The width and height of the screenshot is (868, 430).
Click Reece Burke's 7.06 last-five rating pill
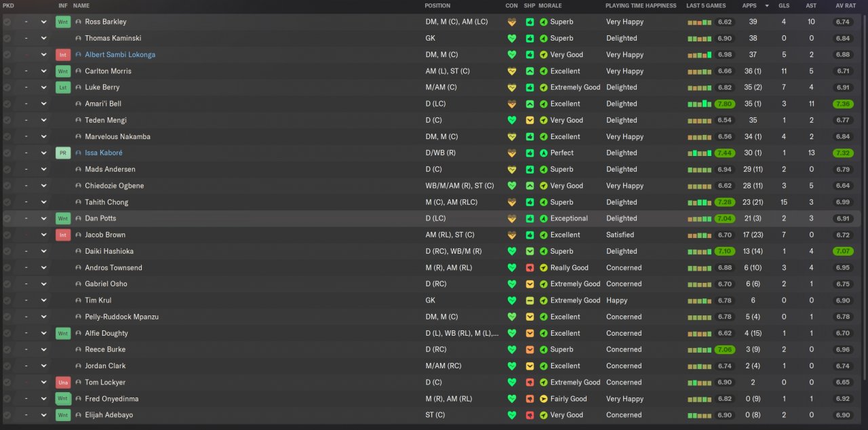click(724, 350)
